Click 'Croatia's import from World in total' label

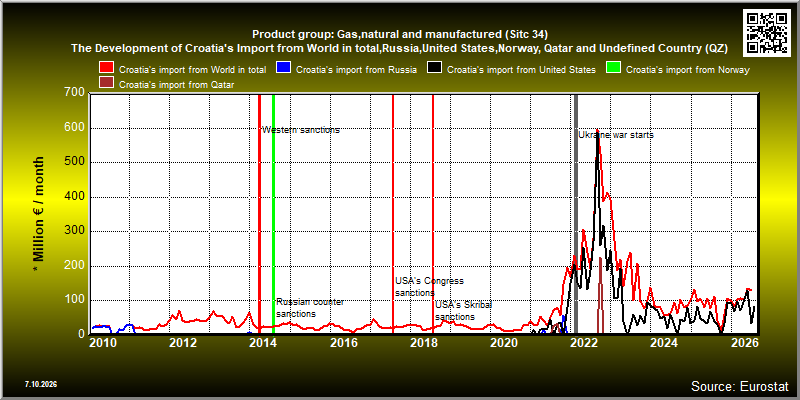pos(192,70)
